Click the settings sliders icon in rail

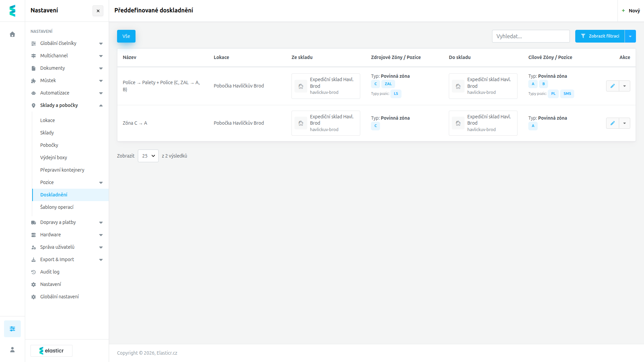pos(12,329)
